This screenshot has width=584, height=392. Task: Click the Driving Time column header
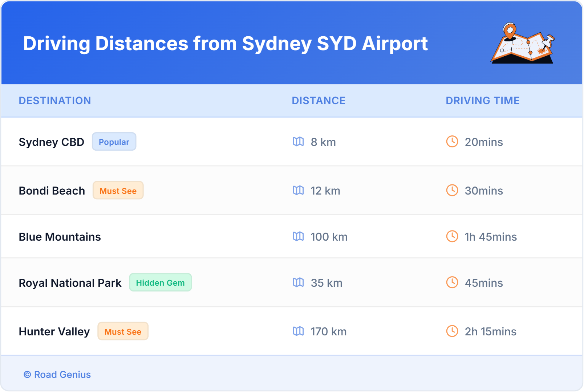(x=482, y=101)
